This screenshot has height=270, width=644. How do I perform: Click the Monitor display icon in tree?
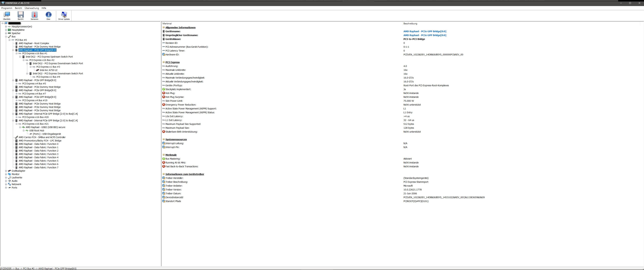[x=10, y=174]
